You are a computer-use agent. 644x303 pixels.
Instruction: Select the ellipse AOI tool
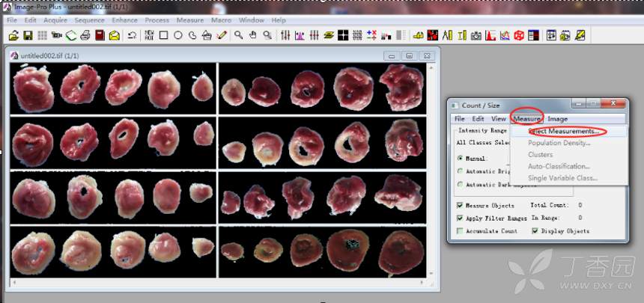point(178,35)
